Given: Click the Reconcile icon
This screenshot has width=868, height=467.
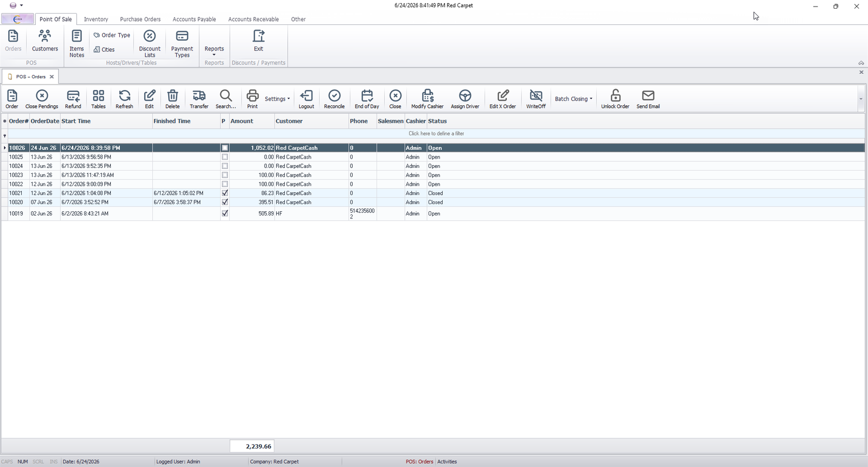Looking at the screenshot, I should click(334, 99).
